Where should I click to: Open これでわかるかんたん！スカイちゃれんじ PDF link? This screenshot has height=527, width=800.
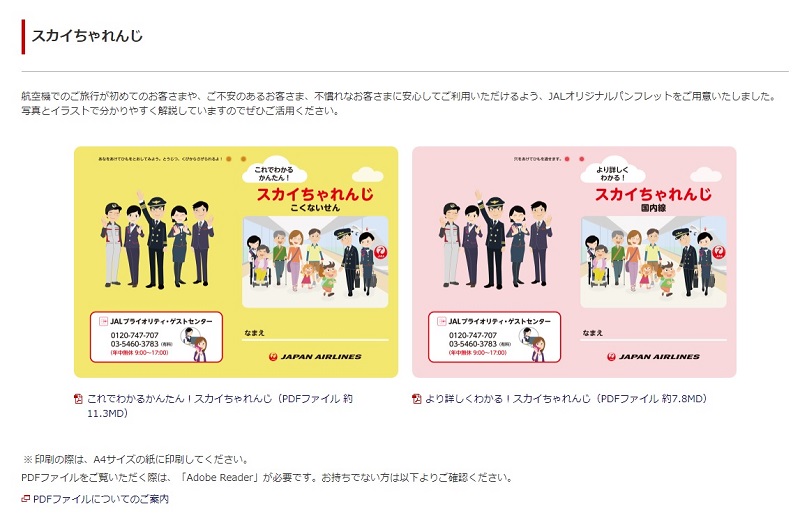tap(219, 406)
